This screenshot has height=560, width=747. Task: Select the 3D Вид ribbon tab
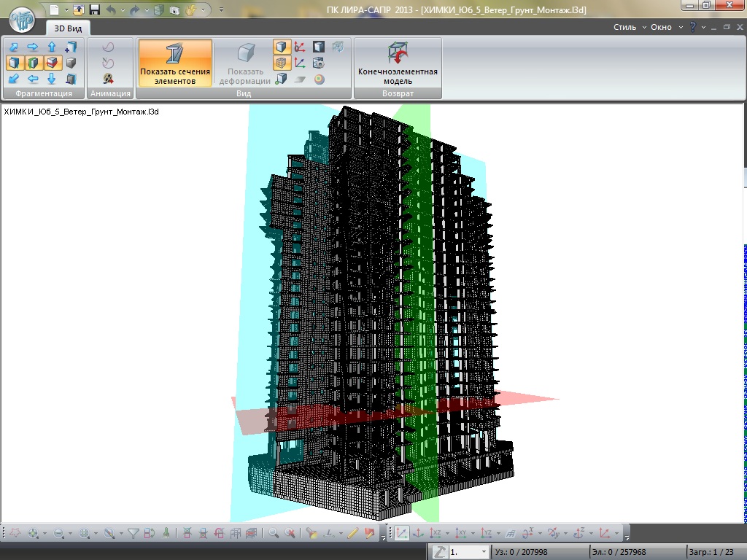(x=68, y=28)
